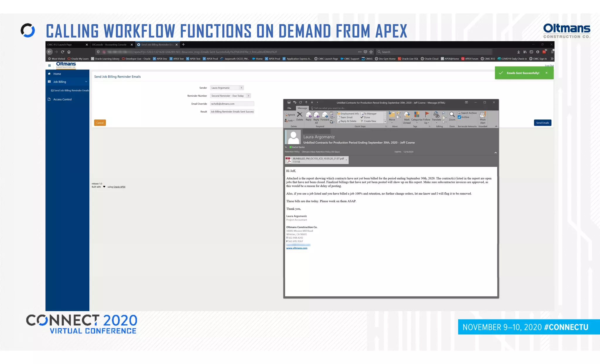Click the Create New quick step
Image resolution: width=600 pixels, height=364 pixels.
point(369,121)
